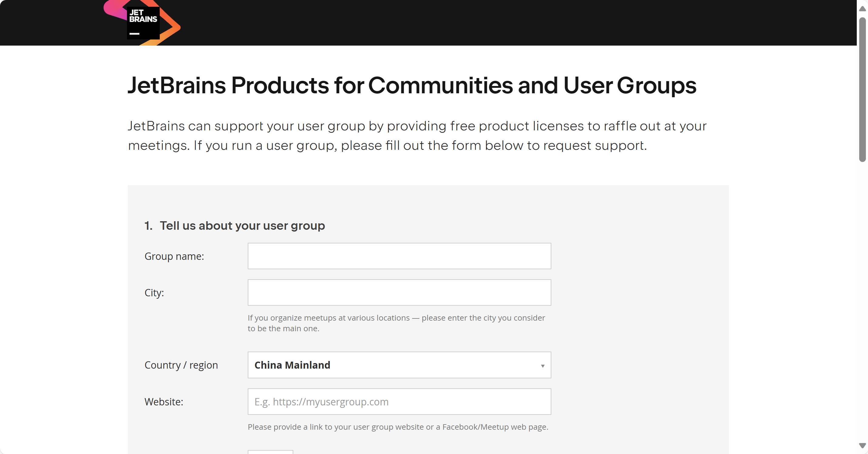Click the page heading about Communities and User Groups
This screenshot has height=454, width=868.
[412, 85]
